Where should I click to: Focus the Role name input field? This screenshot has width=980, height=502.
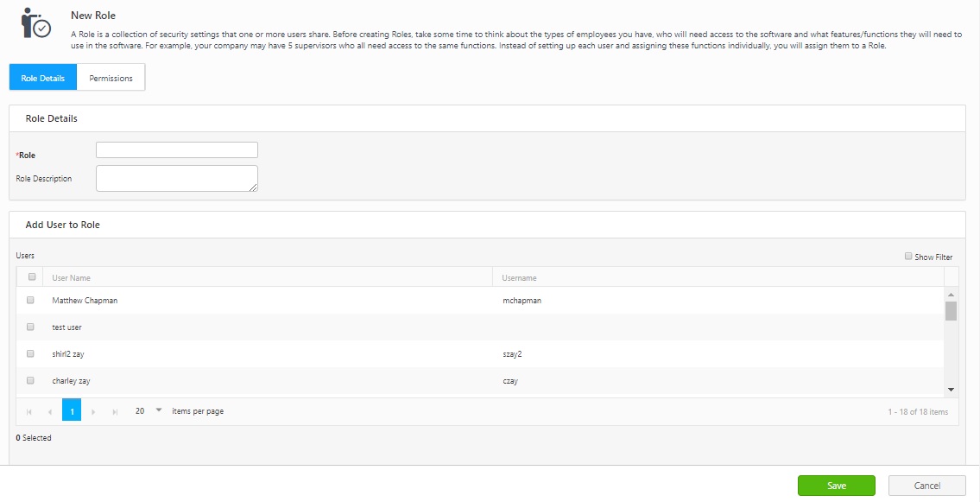click(177, 150)
